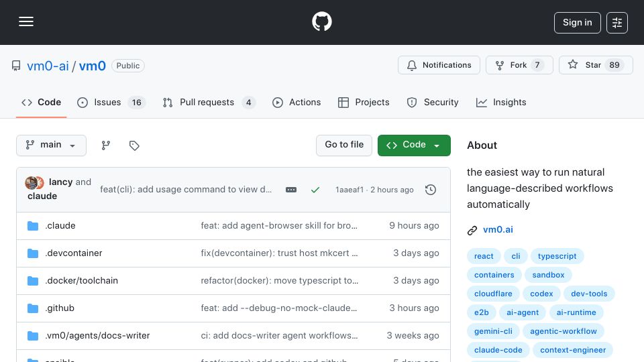
Task: Open the .devcontainer folder
Action: tap(74, 253)
